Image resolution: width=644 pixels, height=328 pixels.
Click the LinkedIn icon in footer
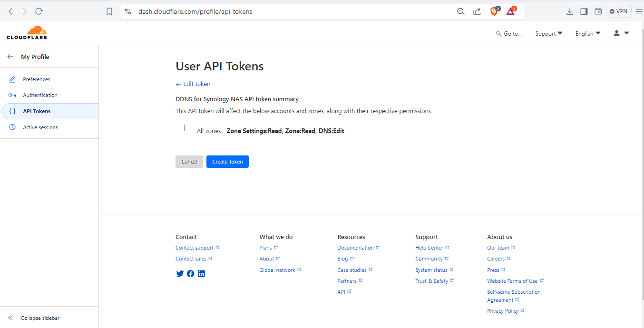point(202,274)
